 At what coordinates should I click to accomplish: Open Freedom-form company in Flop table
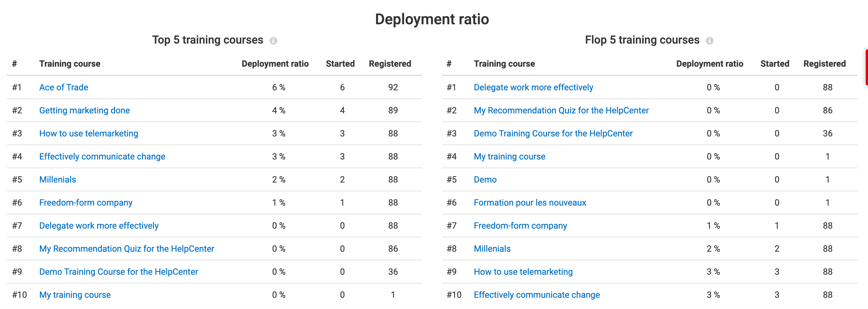click(520, 226)
